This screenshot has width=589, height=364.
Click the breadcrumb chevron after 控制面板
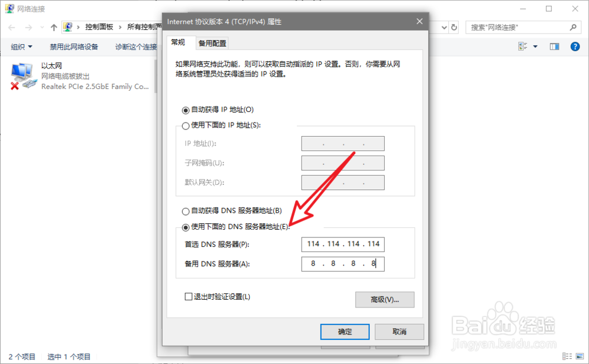tap(120, 27)
